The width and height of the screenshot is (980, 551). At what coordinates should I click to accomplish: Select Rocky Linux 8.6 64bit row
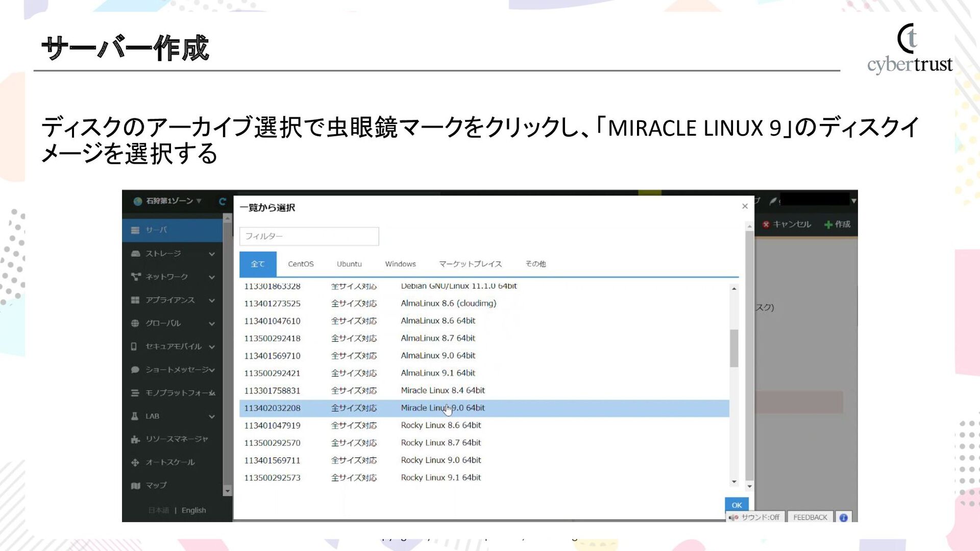484,425
